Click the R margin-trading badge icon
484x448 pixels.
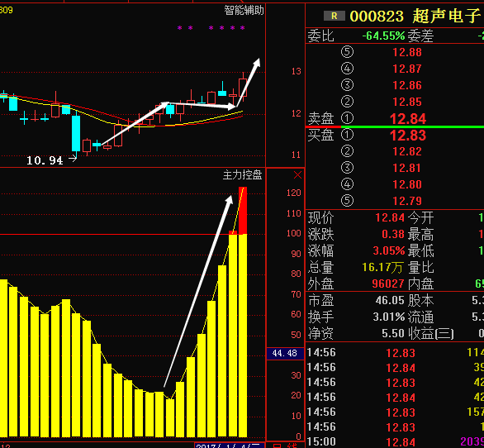tap(334, 16)
